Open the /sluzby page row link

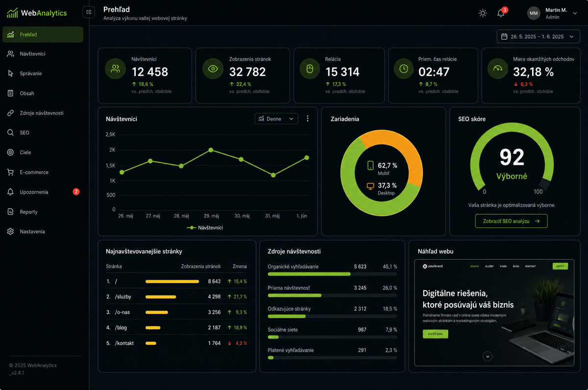pos(123,297)
